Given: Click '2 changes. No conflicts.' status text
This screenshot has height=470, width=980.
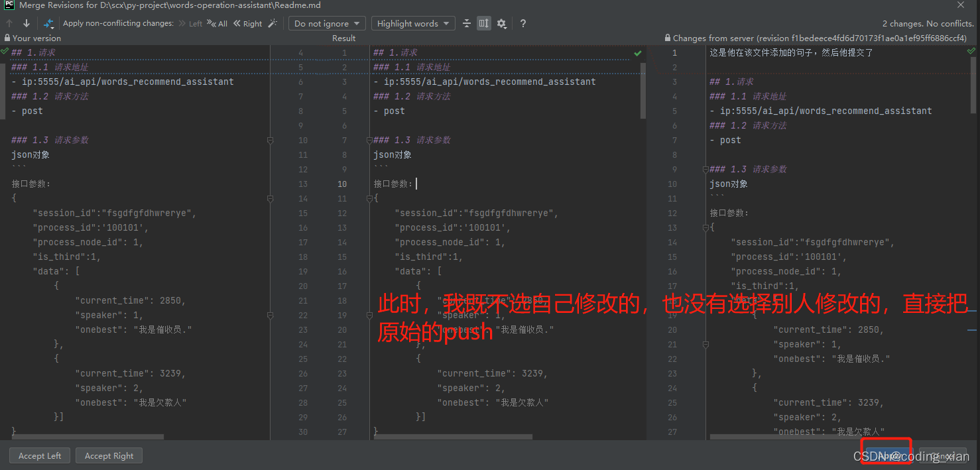Looking at the screenshot, I should pyautogui.click(x=928, y=23).
